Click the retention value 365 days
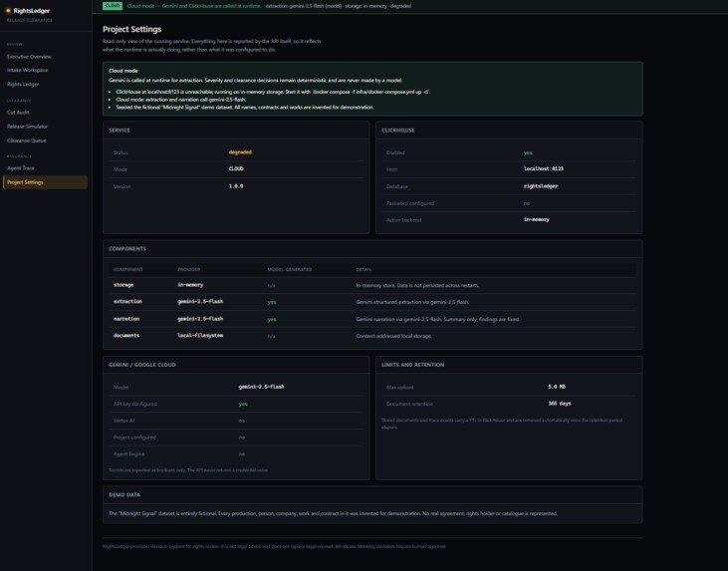The width and height of the screenshot is (728, 571). 560,404
